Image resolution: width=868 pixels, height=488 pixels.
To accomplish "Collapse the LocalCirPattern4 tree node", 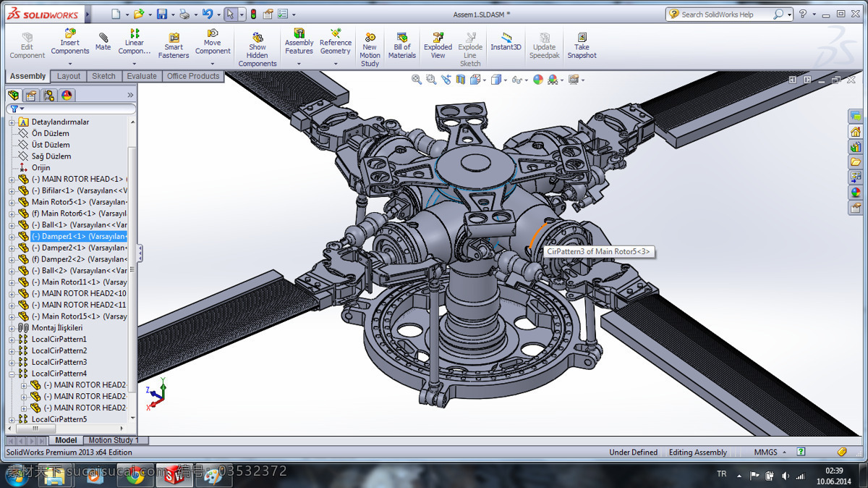I will (12, 374).
